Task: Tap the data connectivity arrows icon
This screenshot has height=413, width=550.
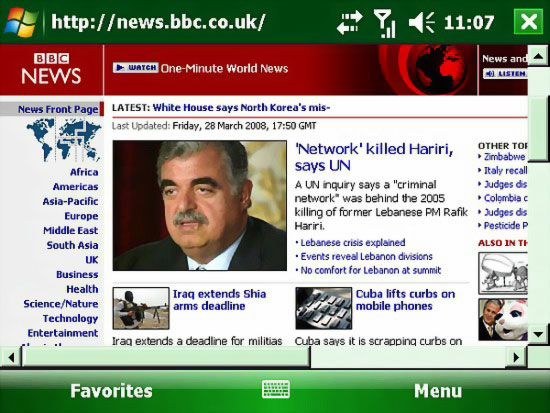Action: click(x=349, y=22)
